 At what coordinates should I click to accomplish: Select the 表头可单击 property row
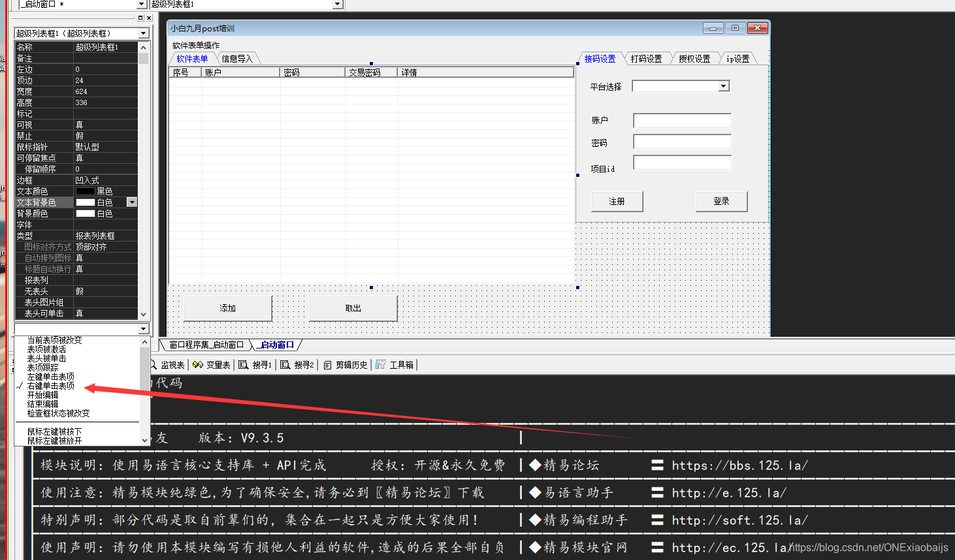click(76, 313)
